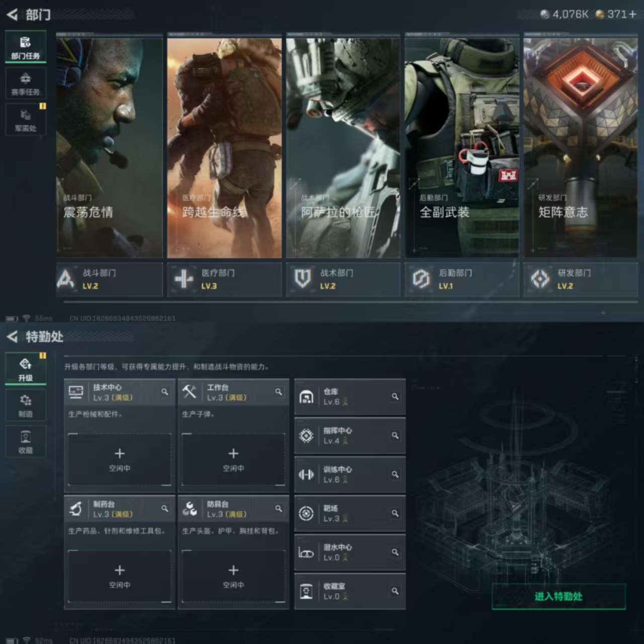Click the 技术中心 computer icon
644x644 pixels.
(x=76, y=392)
